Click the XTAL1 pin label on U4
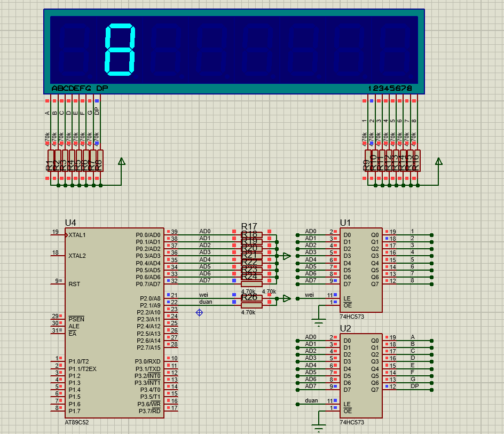The image size is (504, 434). click(x=77, y=235)
